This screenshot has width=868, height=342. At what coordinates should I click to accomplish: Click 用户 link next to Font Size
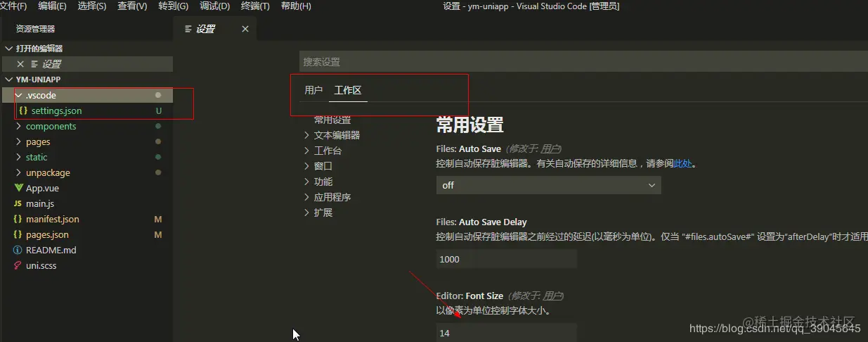click(552, 296)
